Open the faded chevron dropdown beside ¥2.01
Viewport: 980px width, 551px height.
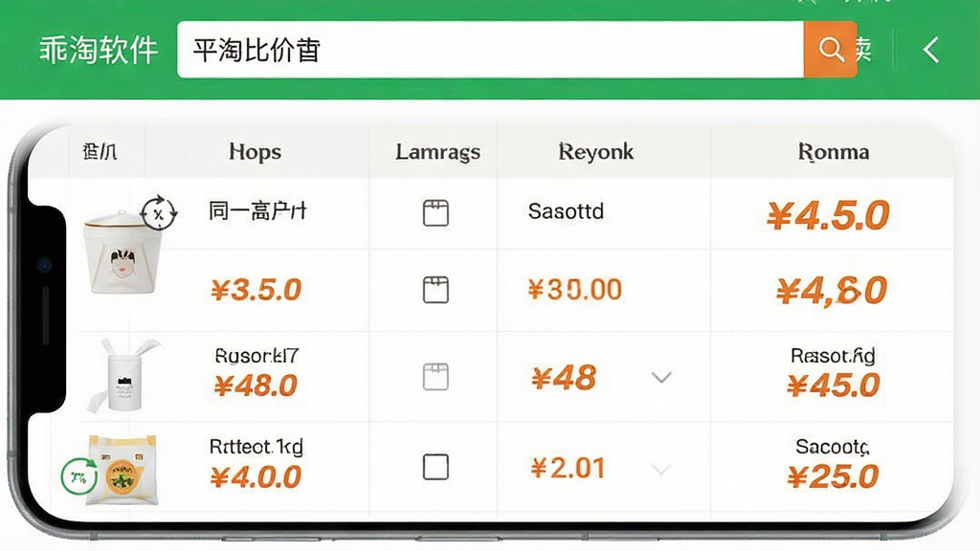pyautogui.click(x=661, y=469)
